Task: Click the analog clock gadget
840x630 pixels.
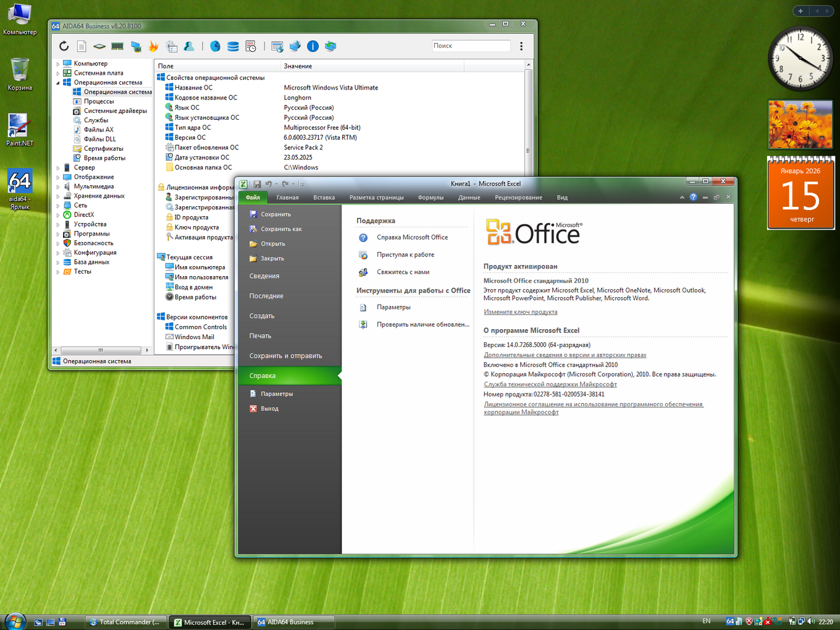Action: tap(800, 59)
